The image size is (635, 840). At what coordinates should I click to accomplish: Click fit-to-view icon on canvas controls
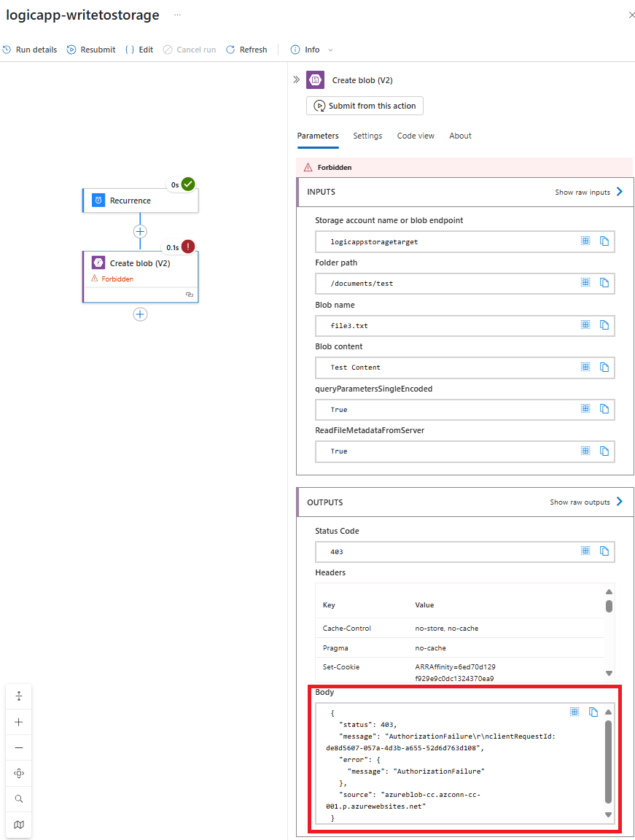point(19,774)
